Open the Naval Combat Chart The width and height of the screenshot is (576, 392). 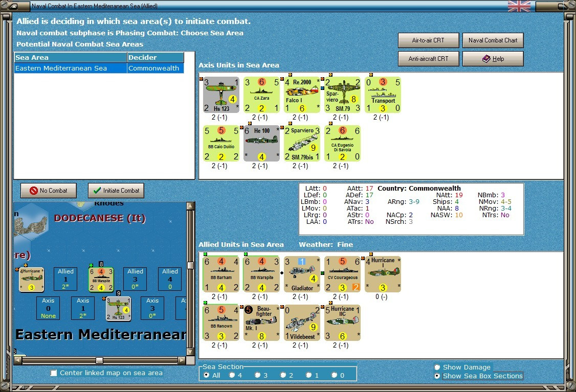[x=493, y=40]
